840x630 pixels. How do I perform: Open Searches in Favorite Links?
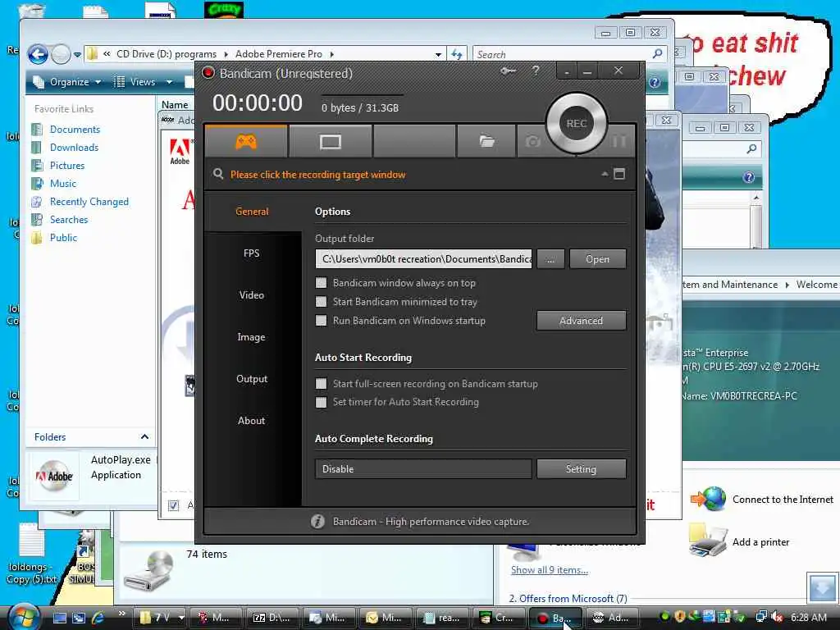tap(69, 220)
